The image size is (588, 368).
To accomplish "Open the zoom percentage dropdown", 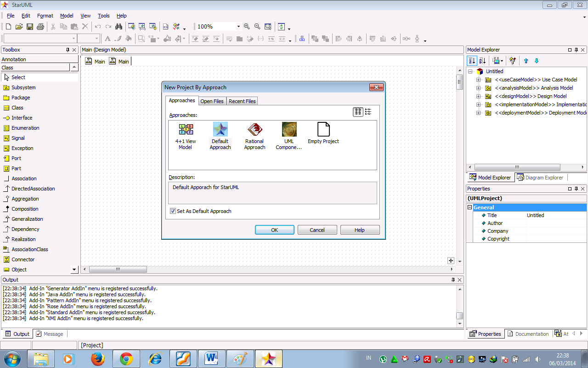I will click(238, 27).
